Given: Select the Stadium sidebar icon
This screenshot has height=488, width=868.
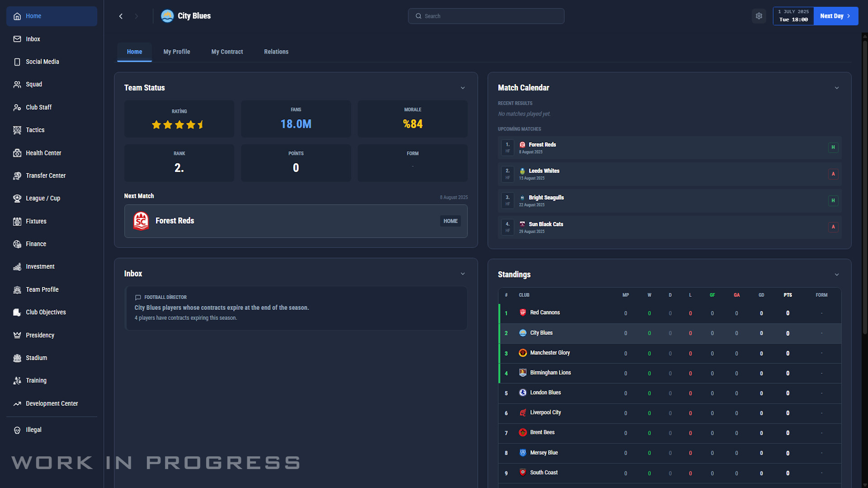Looking at the screenshot, I should click(17, 358).
